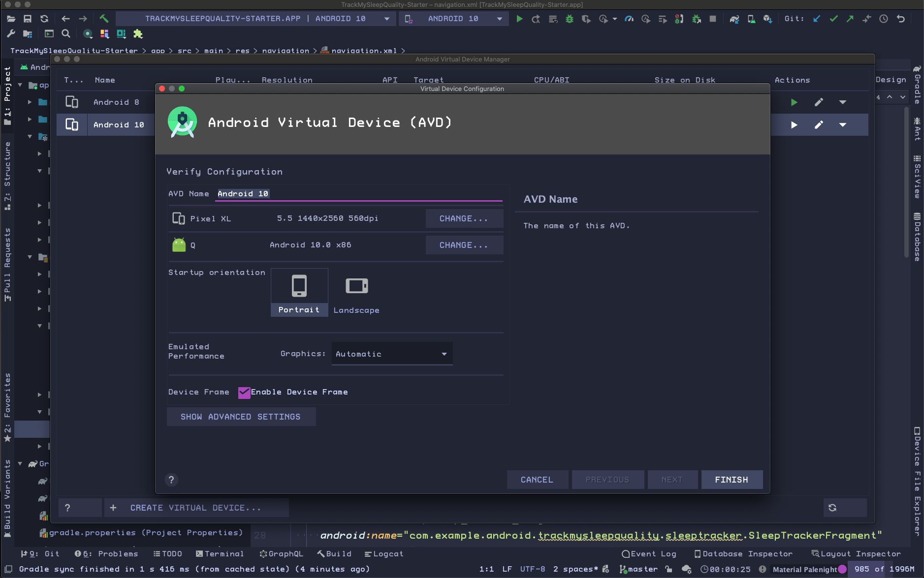Run the app with green play icon

(519, 19)
